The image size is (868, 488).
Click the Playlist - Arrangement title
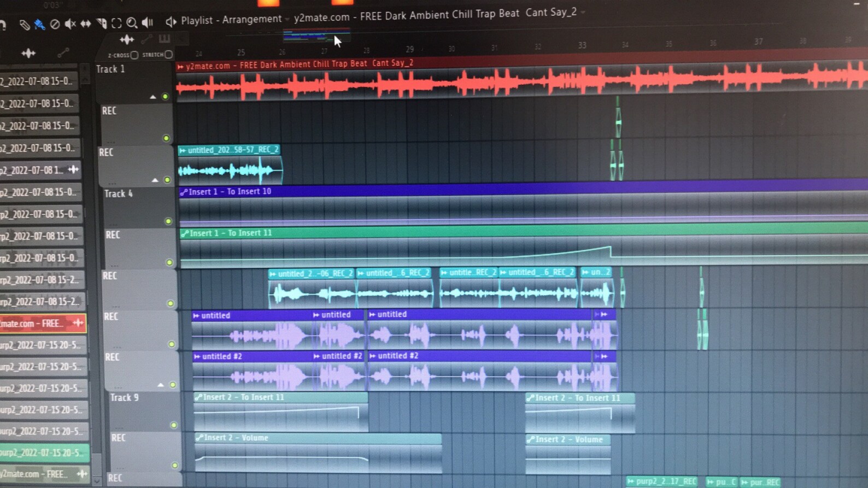point(231,20)
